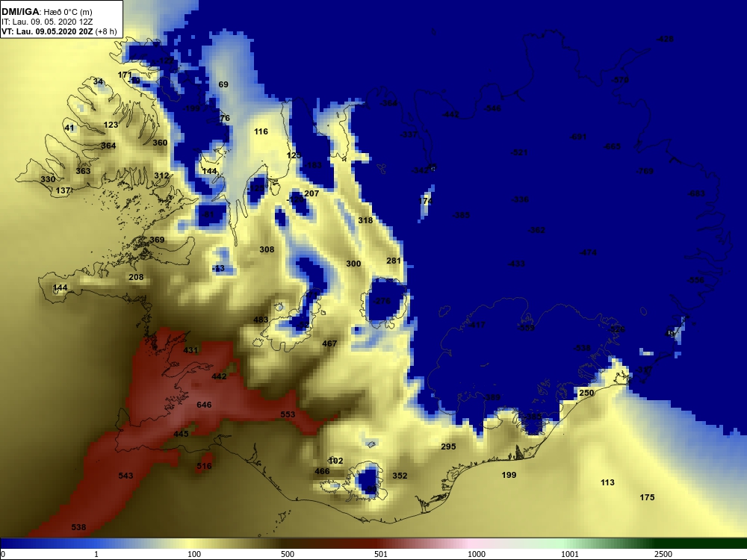Click the map value 41
This screenshot has width=747, height=560.
[69, 128]
